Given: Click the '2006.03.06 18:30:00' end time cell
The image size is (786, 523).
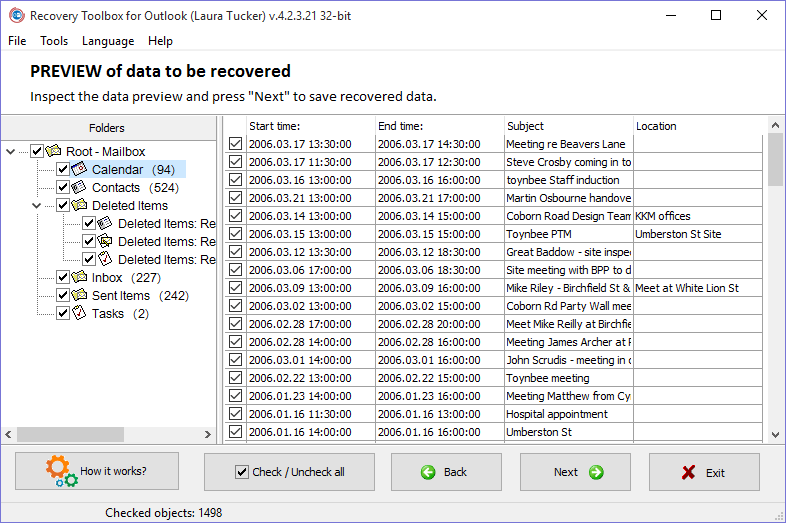Looking at the screenshot, I should 440,270.
